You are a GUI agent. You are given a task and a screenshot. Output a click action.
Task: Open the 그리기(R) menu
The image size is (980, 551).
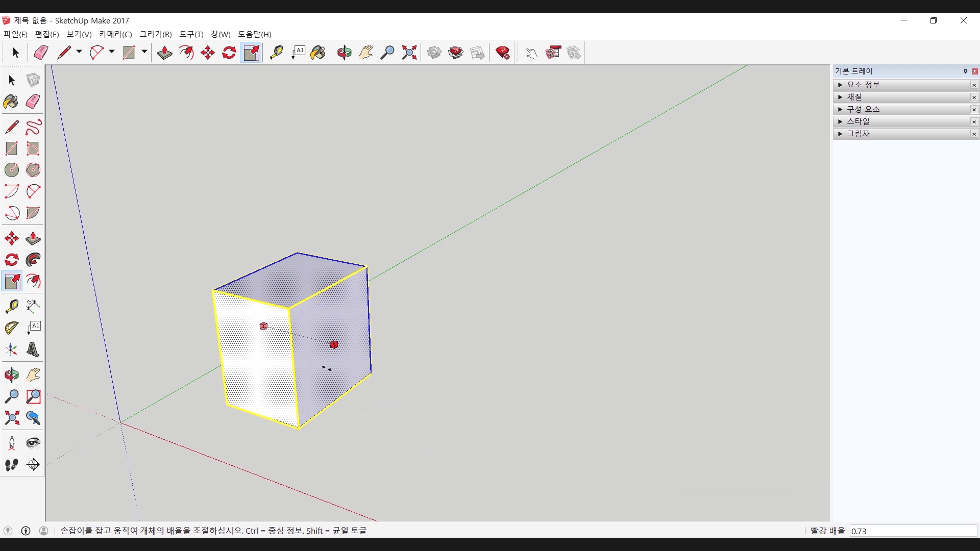coord(156,34)
